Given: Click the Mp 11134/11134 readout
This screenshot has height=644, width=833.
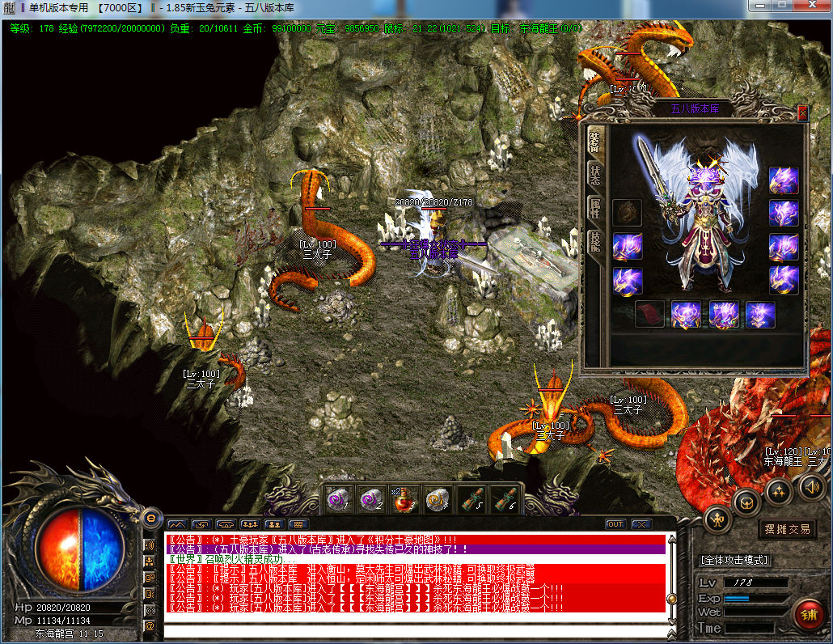Looking at the screenshot, I should click(53, 620).
